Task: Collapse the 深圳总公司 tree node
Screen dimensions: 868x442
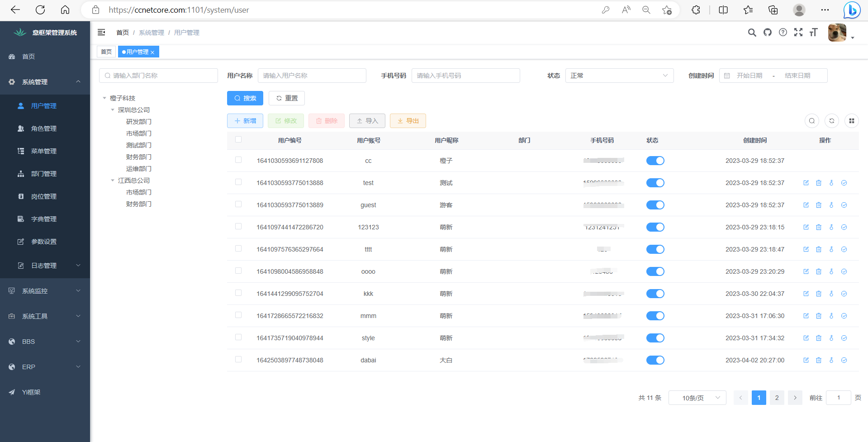Action: point(113,110)
